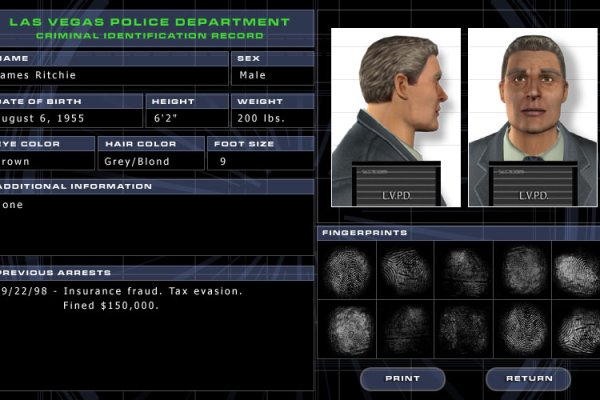Select the front-facing mugshot photo

point(532,117)
